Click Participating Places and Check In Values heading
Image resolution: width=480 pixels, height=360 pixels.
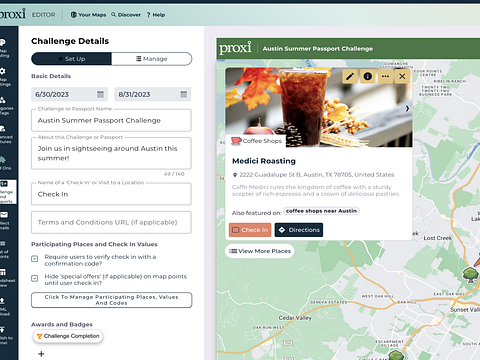tap(94, 244)
